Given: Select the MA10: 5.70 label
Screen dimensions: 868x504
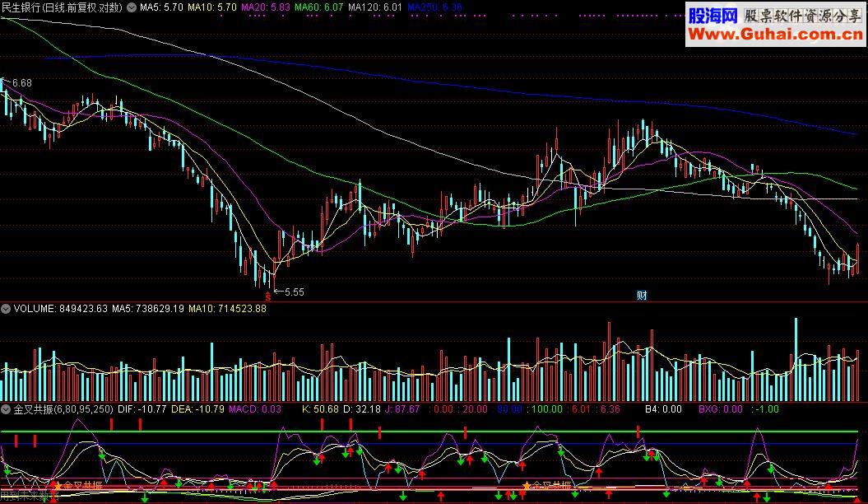Looking at the screenshot, I should point(212,7).
